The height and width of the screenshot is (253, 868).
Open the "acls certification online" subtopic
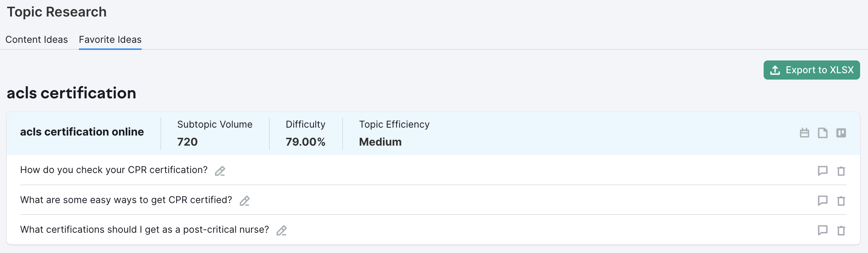pyautogui.click(x=82, y=132)
